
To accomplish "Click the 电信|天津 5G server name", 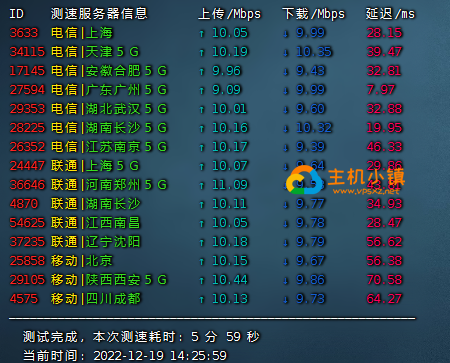I will point(95,52).
